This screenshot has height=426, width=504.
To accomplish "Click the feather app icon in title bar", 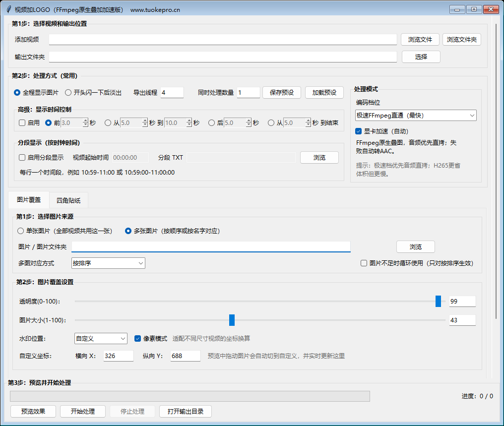I will (8, 9).
